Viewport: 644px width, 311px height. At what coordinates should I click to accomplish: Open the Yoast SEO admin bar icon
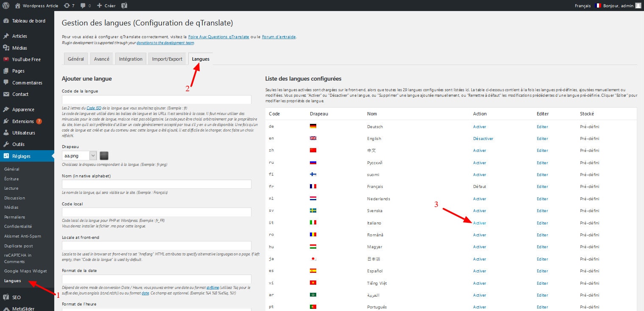click(x=124, y=6)
